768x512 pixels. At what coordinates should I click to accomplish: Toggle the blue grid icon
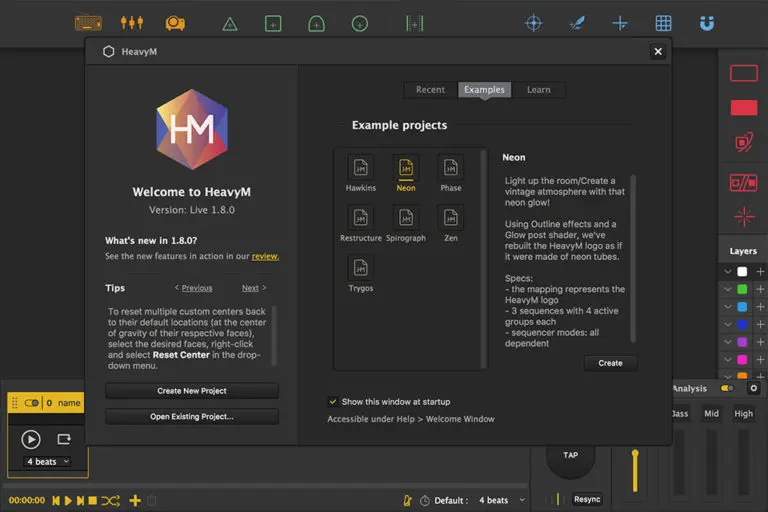(663, 23)
